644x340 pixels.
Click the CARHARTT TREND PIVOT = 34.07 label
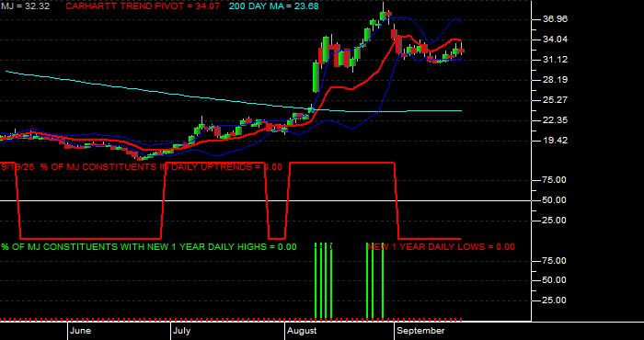143,6
